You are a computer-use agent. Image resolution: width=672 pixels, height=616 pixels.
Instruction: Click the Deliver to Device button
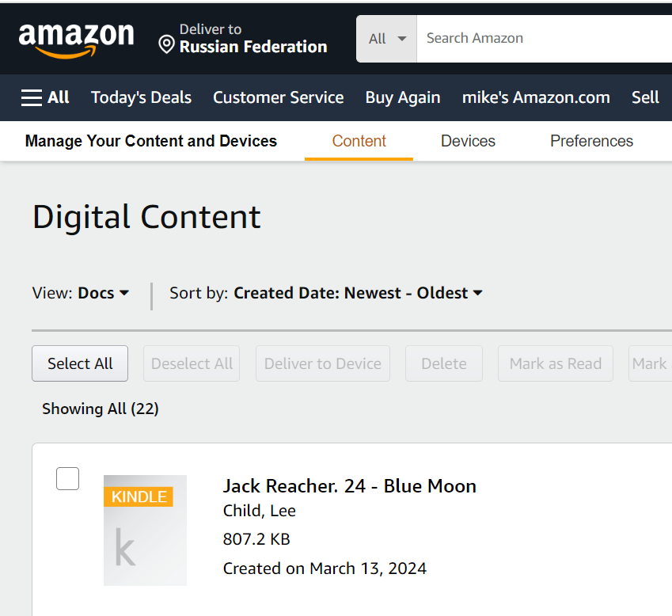(322, 363)
